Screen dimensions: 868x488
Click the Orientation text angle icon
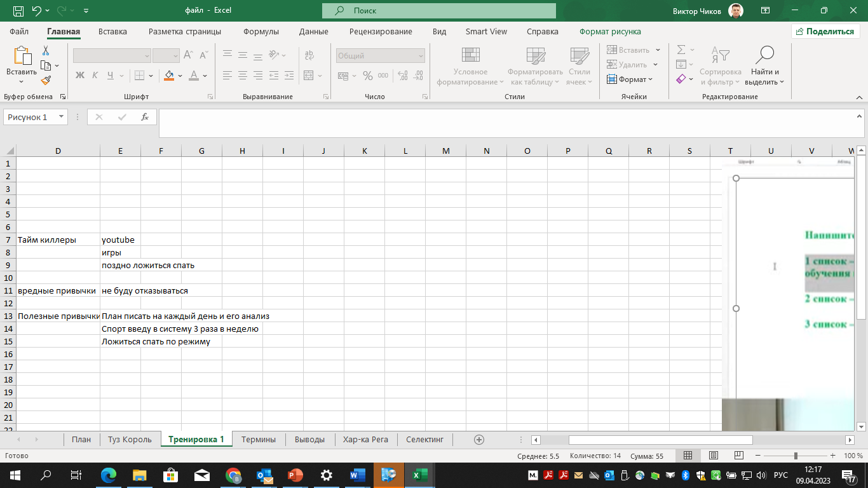[274, 55]
